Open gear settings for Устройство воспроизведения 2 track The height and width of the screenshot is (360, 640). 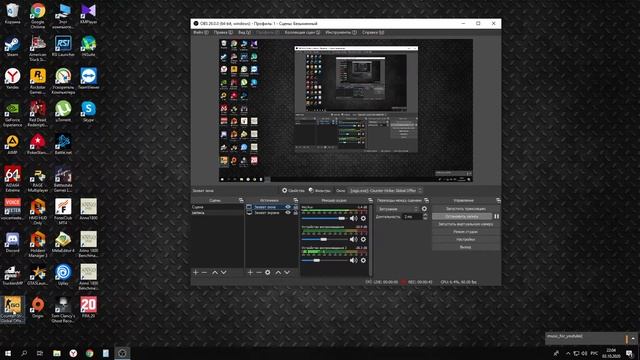point(363,260)
